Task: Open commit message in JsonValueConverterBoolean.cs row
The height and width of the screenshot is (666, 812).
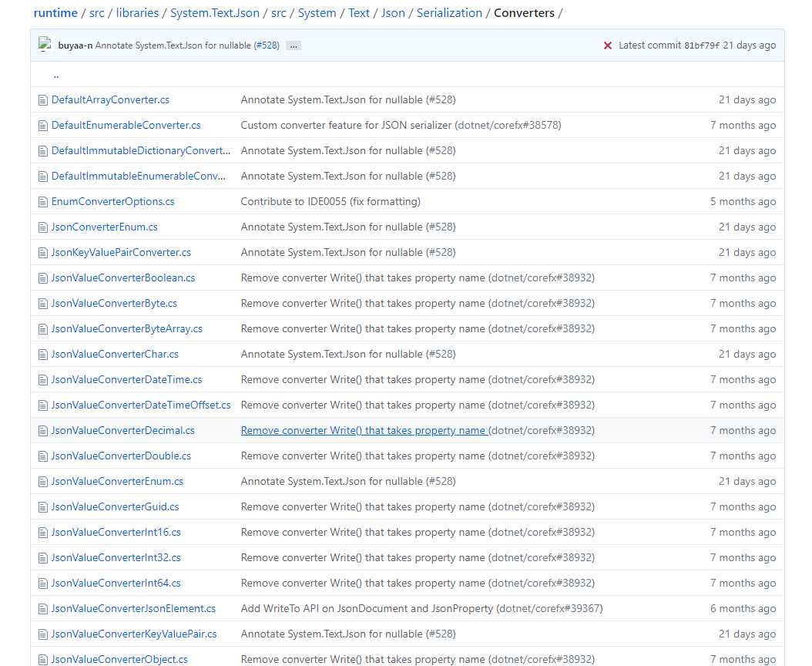Action: coord(418,277)
